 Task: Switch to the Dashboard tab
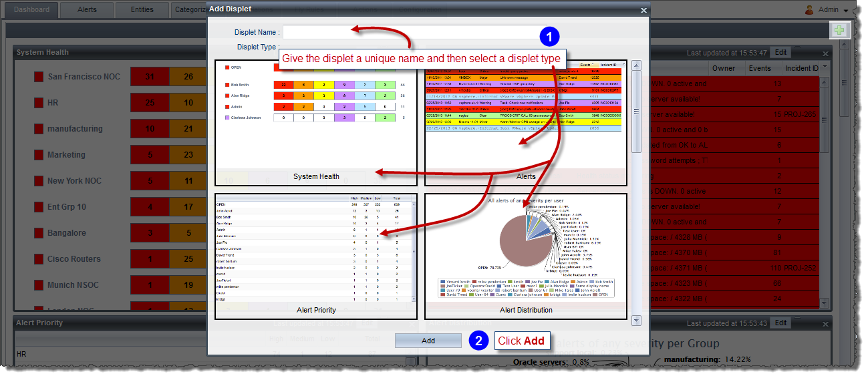[x=31, y=10]
